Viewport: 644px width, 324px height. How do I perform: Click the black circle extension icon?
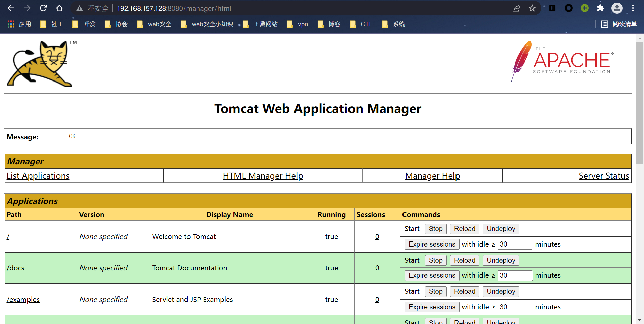click(569, 8)
